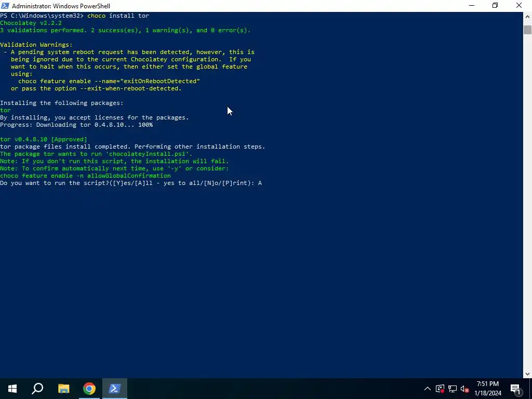Open the notification center icon
This screenshot has width=532, height=399.
[x=516, y=389]
